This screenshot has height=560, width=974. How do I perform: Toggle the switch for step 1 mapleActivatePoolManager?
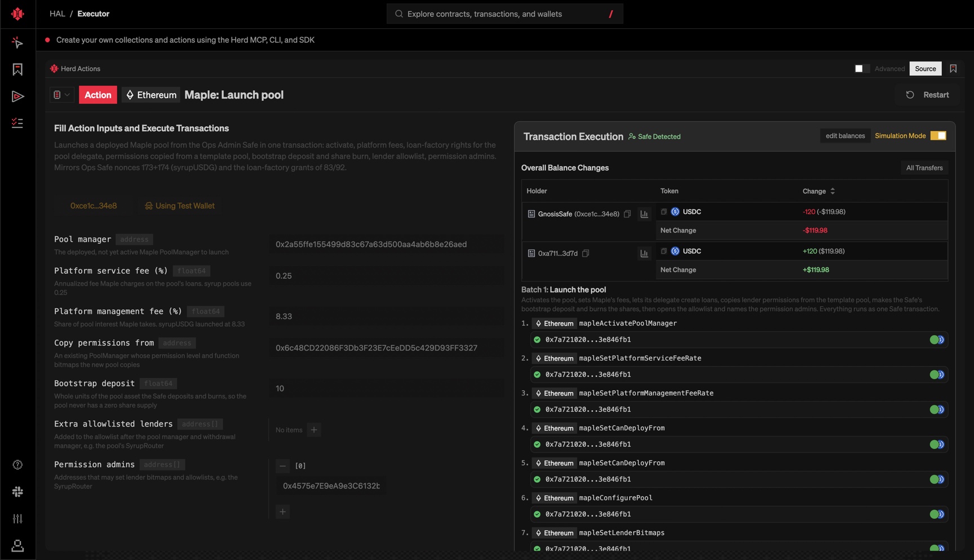(x=937, y=340)
